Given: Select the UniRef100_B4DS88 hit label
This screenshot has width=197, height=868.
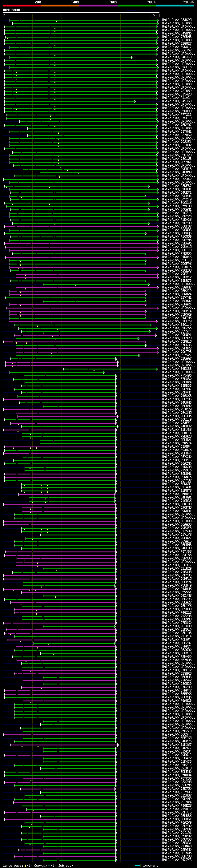Looking at the screenshot, I should pos(177,369).
